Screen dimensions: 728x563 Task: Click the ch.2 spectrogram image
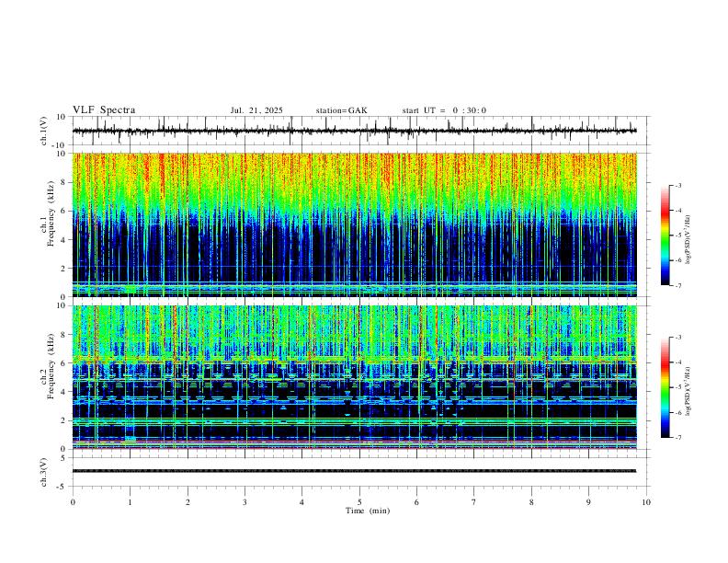(x=354, y=377)
